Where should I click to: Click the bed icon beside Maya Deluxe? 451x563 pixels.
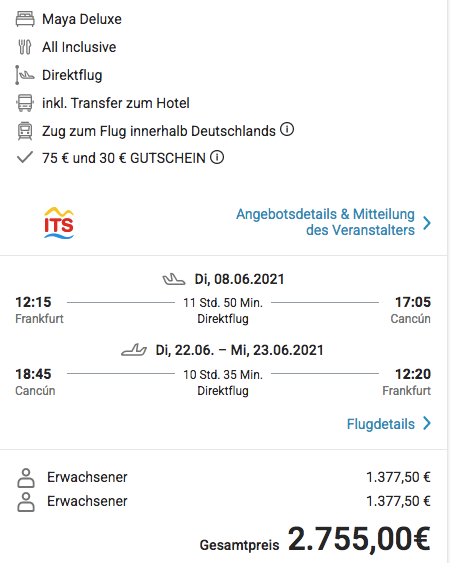(25, 19)
